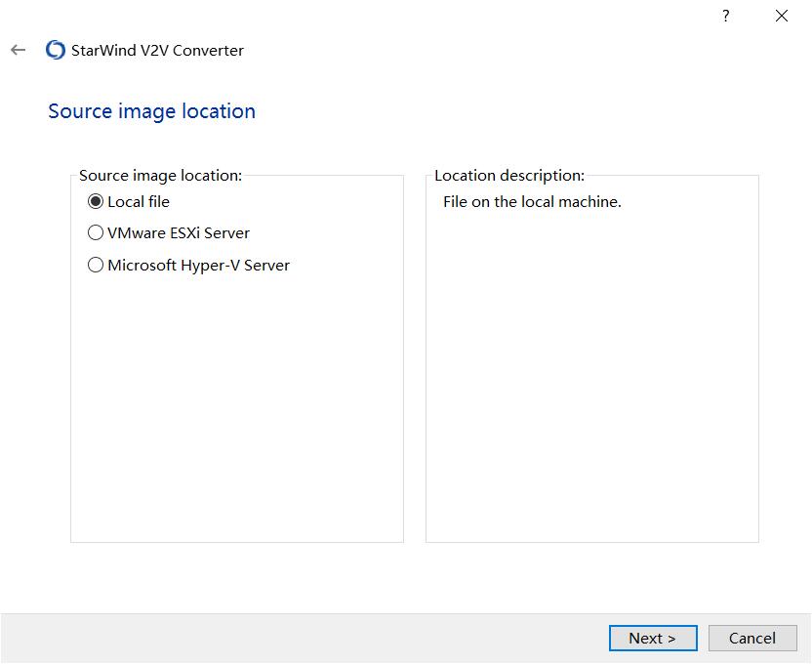Choose the VMware ESXi Server radio option
The image size is (812, 664).
coord(96,233)
